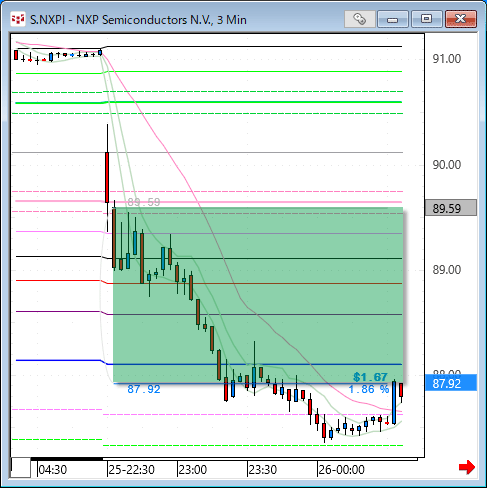The image size is (487, 488).
Task: Click the 89.59 price marker on axis
Action: pos(451,208)
